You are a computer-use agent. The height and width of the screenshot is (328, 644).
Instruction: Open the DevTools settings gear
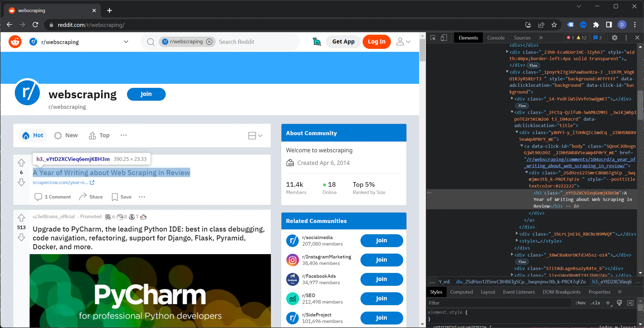point(615,38)
